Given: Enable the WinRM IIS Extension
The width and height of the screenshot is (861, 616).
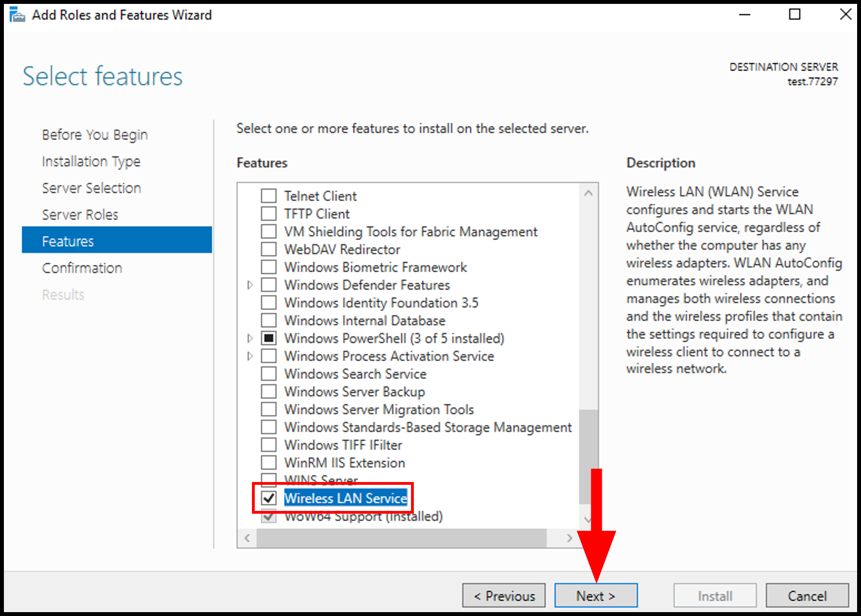Looking at the screenshot, I should [269, 462].
